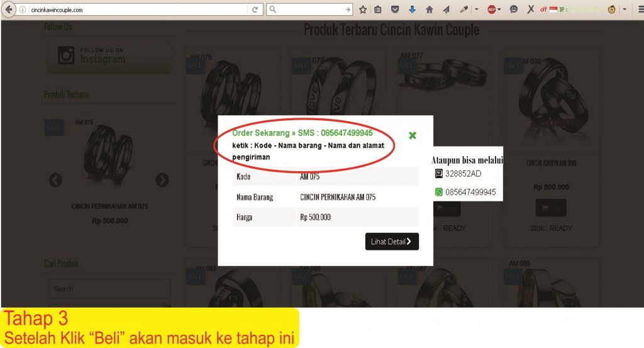
Task: Open CINCIN KAWIN AM 090 product link
Action: tap(551, 163)
